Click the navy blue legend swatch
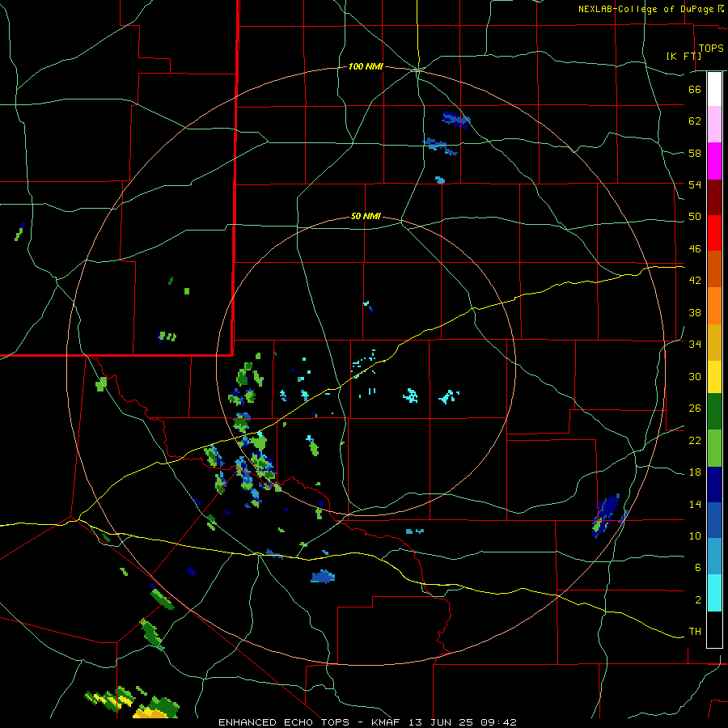The width and height of the screenshot is (728, 728). pyautogui.click(x=714, y=485)
